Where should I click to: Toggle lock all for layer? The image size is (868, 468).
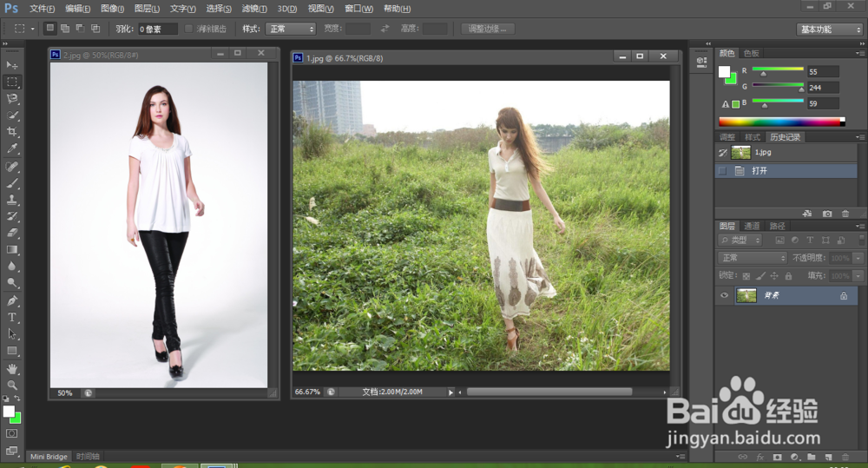click(x=788, y=276)
